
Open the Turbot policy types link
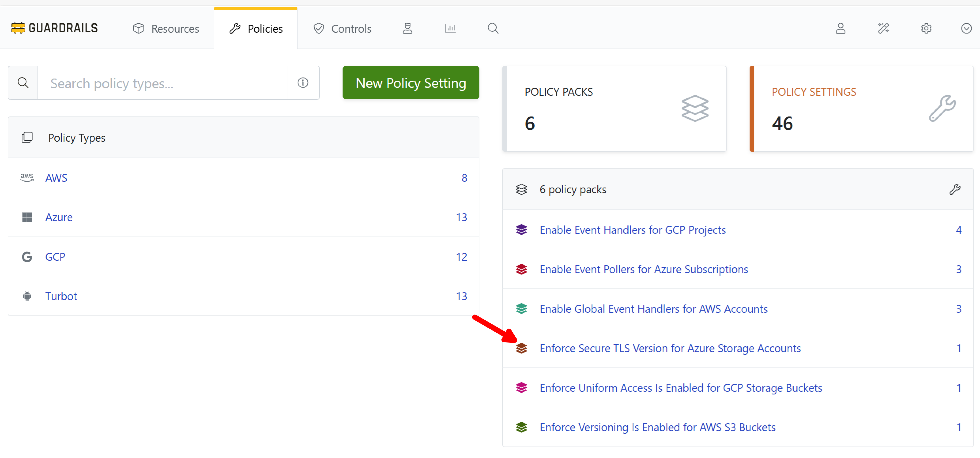point(61,296)
